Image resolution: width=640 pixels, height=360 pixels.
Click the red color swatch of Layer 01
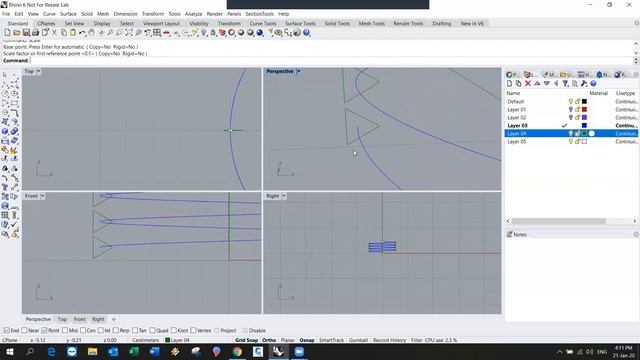coord(584,109)
